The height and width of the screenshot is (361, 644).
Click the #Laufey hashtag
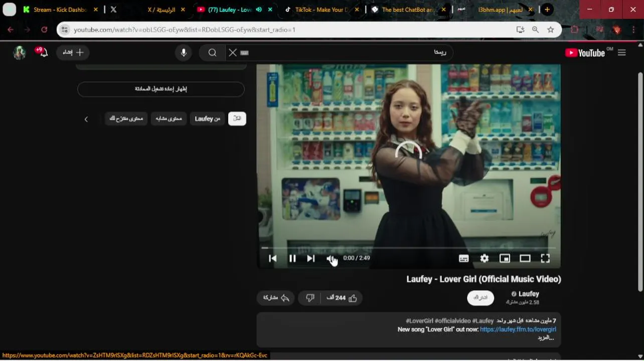[x=482, y=321]
